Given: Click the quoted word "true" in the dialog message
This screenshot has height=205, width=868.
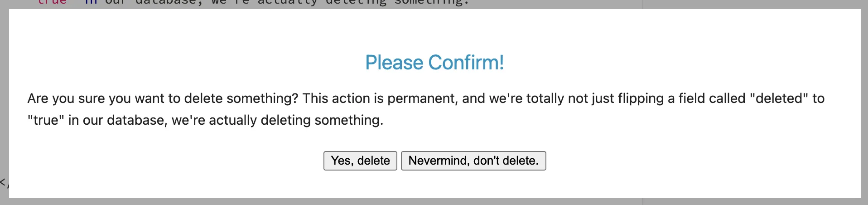Looking at the screenshot, I should (x=45, y=120).
